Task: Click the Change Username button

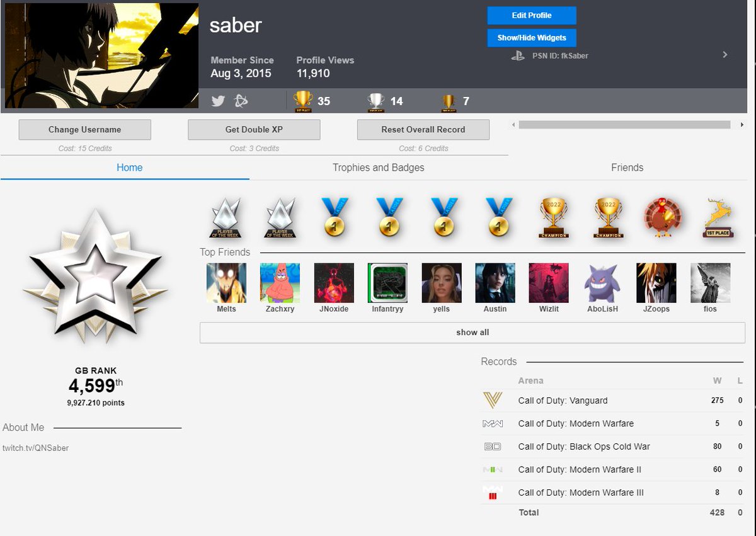Action: point(84,130)
